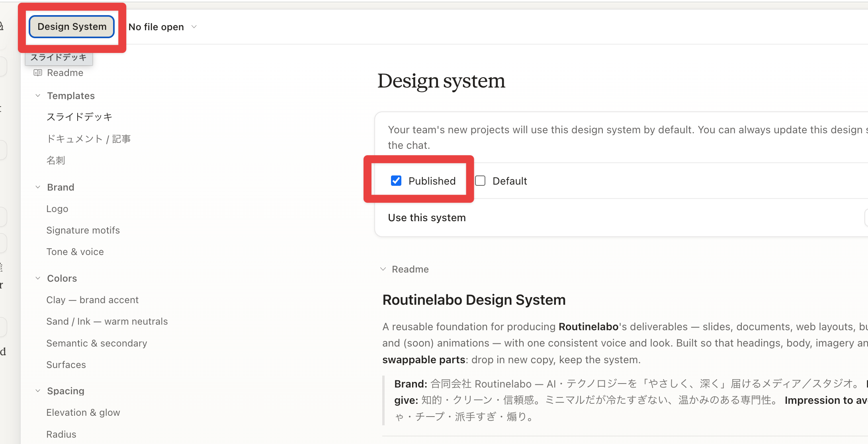Click the Brand section label
The width and height of the screenshot is (868, 444).
coord(61,187)
